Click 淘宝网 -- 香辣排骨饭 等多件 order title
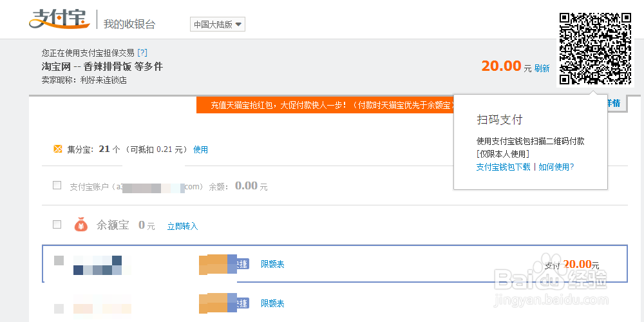The image size is (644, 322). 102,66
